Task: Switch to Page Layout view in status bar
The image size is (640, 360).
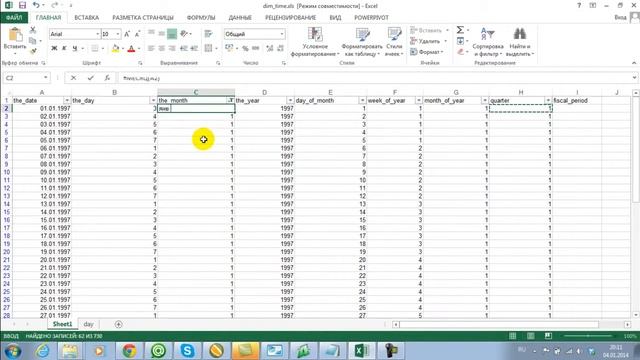Action: point(530,336)
